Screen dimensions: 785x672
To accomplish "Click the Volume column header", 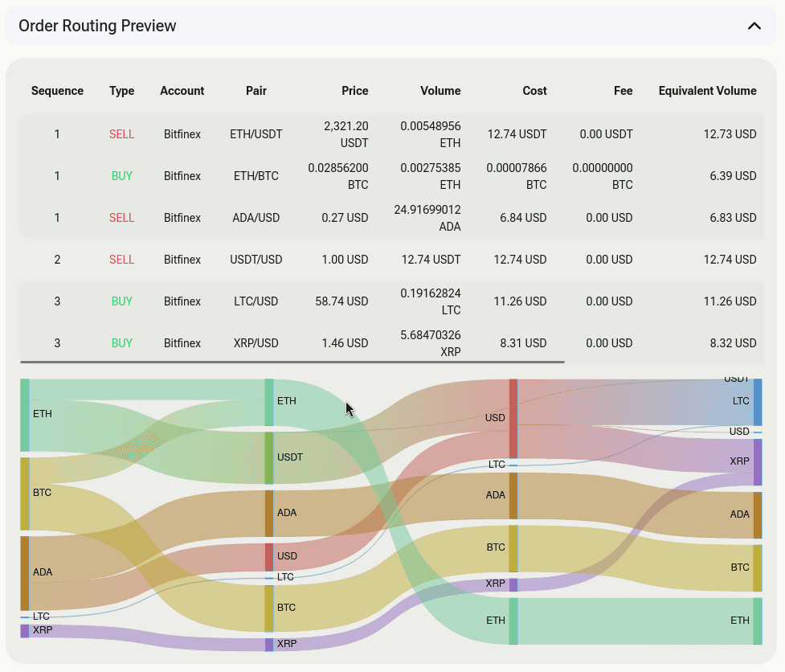I will coord(440,91).
